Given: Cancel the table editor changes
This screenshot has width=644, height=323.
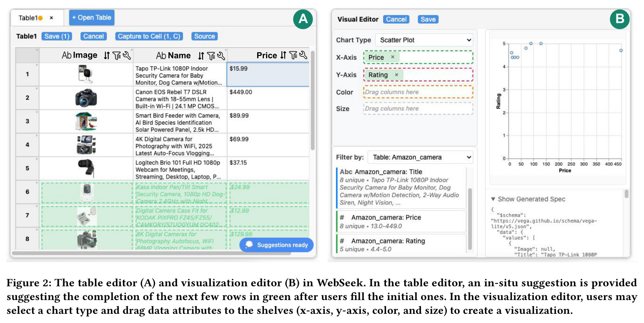Looking at the screenshot, I should [x=93, y=36].
